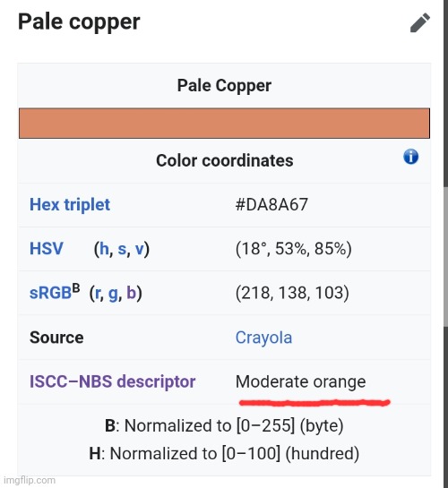Click the pale copper color swatch bar
This screenshot has height=488, width=448.
click(x=224, y=124)
